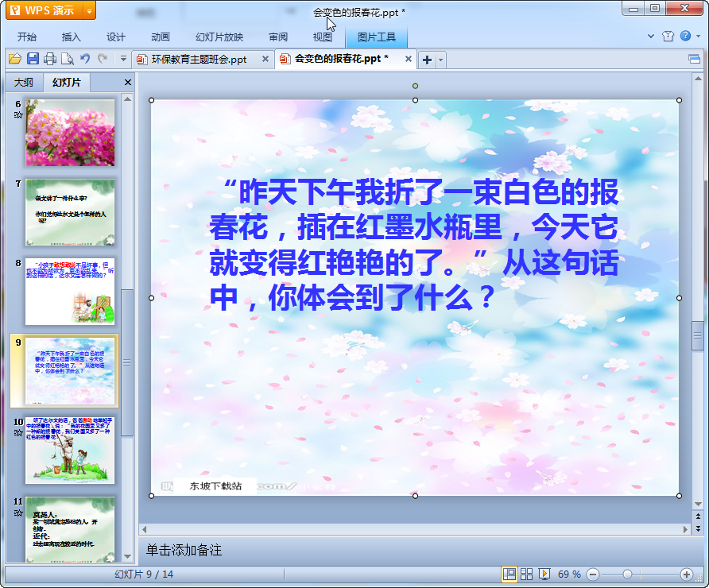Click the animation star icon on slide 11
The image size is (709, 588).
click(x=18, y=513)
